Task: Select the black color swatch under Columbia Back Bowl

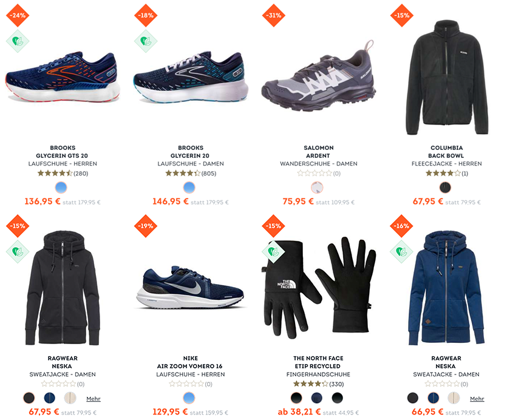Action: 445,188
